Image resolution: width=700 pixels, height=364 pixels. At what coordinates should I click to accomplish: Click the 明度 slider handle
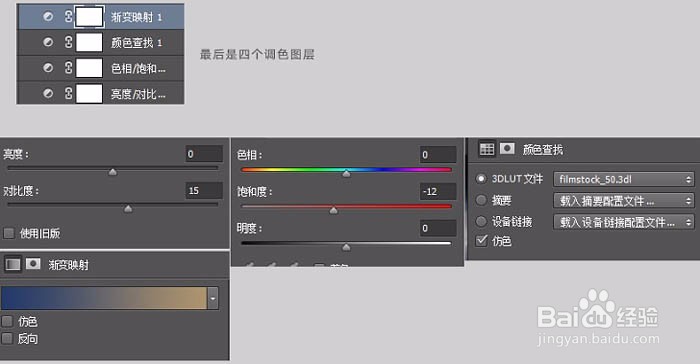coord(346,247)
